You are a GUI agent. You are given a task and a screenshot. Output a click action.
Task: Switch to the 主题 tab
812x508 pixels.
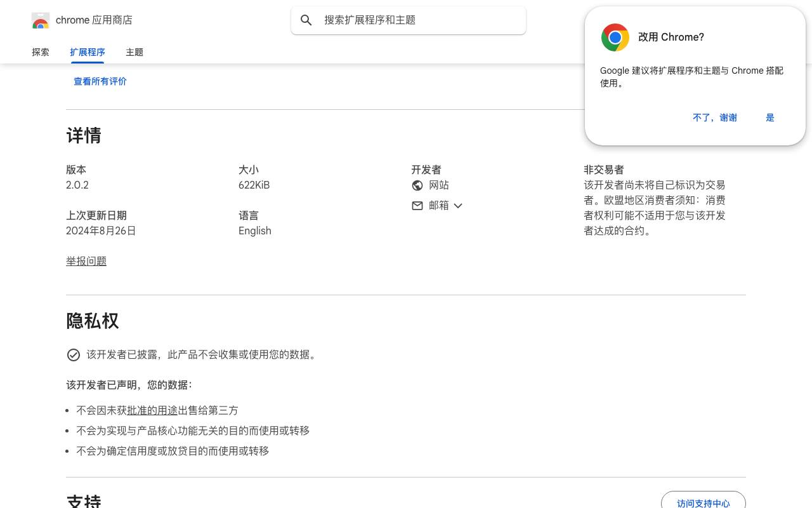[134, 52]
